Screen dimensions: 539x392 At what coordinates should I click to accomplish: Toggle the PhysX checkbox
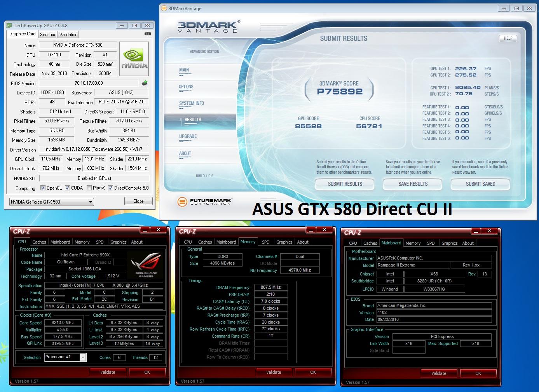pos(89,188)
